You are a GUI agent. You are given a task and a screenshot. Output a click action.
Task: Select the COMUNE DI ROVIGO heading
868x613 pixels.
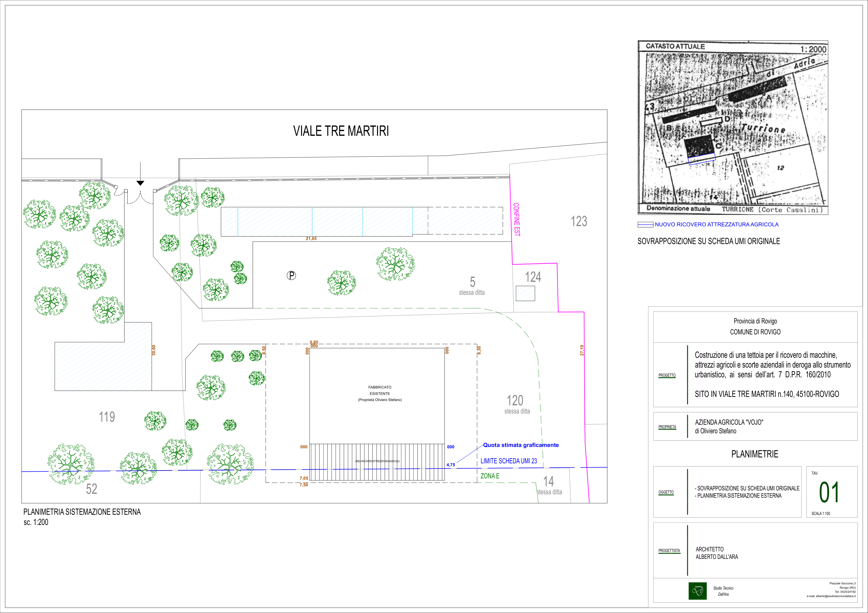[755, 332]
